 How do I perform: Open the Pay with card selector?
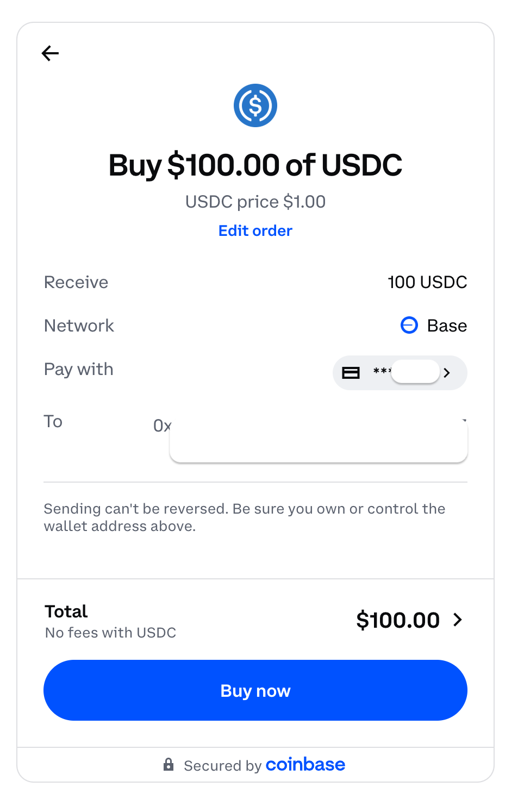[400, 373]
